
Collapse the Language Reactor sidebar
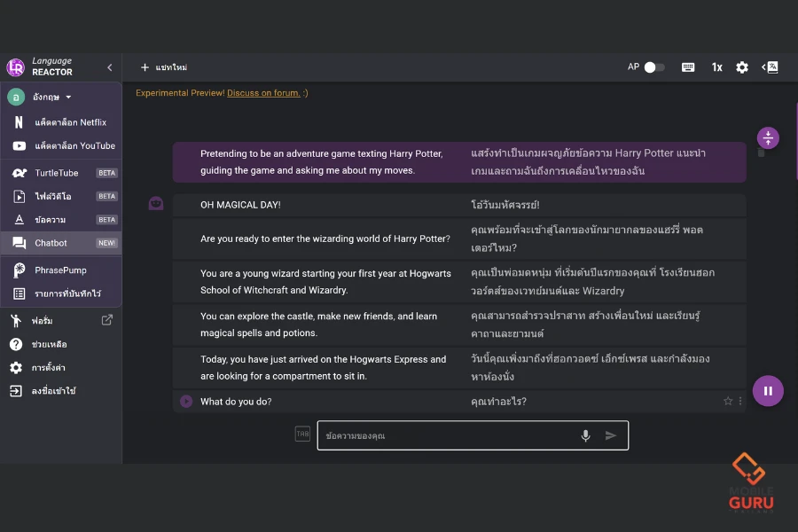pyautogui.click(x=110, y=67)
